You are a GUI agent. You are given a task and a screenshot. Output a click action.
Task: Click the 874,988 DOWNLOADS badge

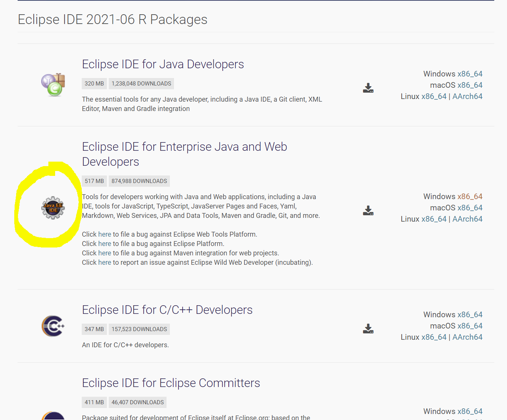[x=139, y=181]
